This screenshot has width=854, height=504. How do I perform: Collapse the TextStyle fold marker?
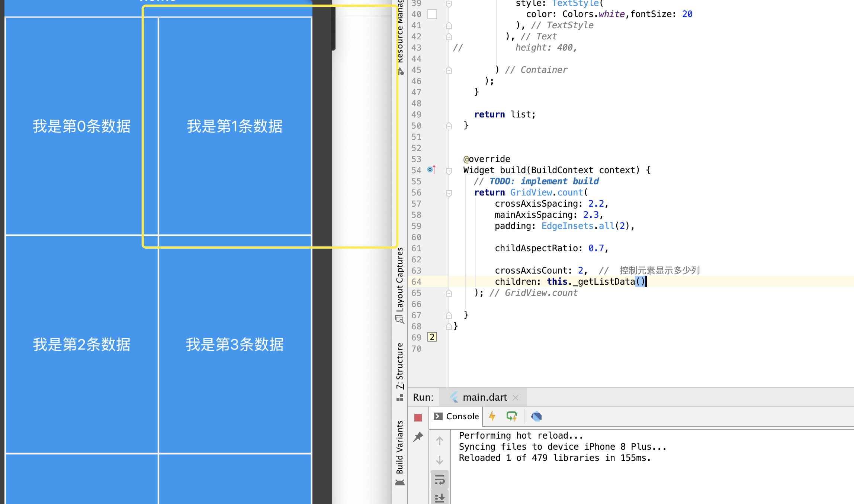[x=449, y=4]
